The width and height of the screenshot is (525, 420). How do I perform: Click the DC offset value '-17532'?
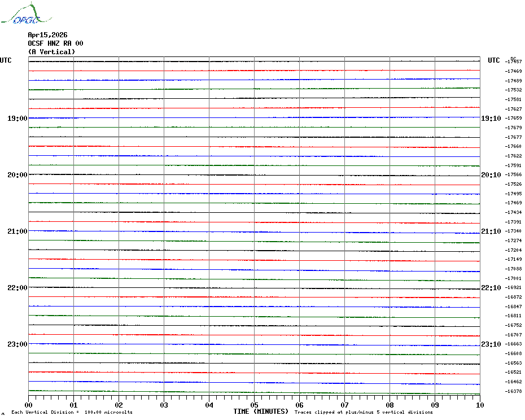pyautogui.click(x=514, y=90)
